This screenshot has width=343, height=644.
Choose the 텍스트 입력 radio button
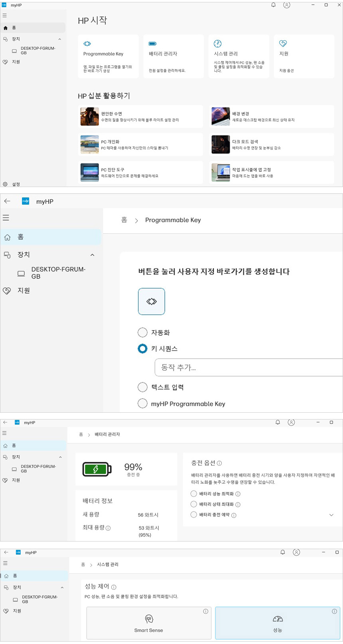click(x=142, y=387)
